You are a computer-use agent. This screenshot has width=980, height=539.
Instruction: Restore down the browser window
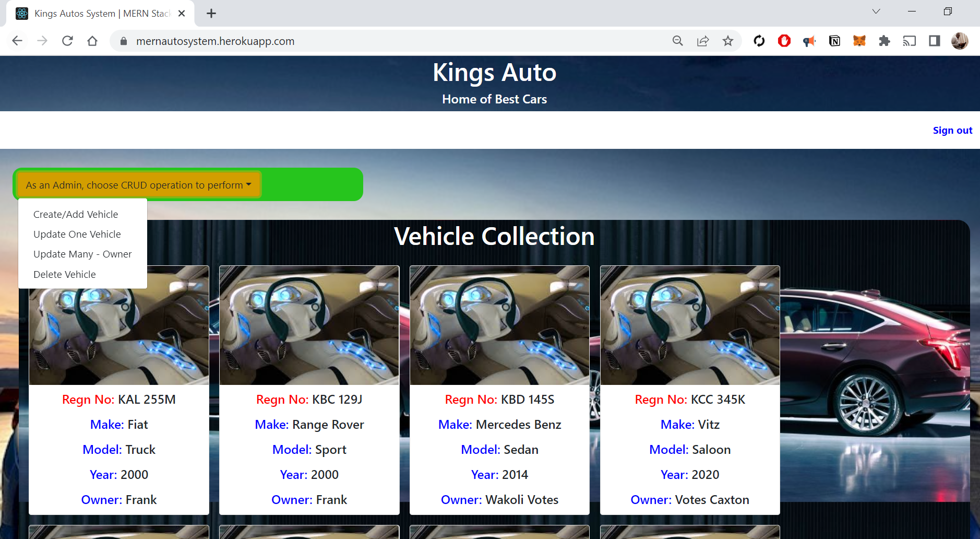[948, 11]
